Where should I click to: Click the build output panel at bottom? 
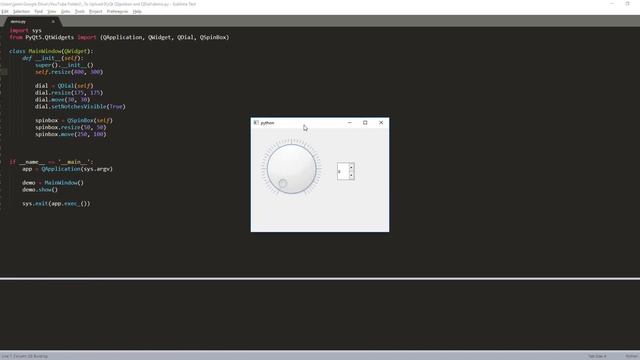click(320, 314)
